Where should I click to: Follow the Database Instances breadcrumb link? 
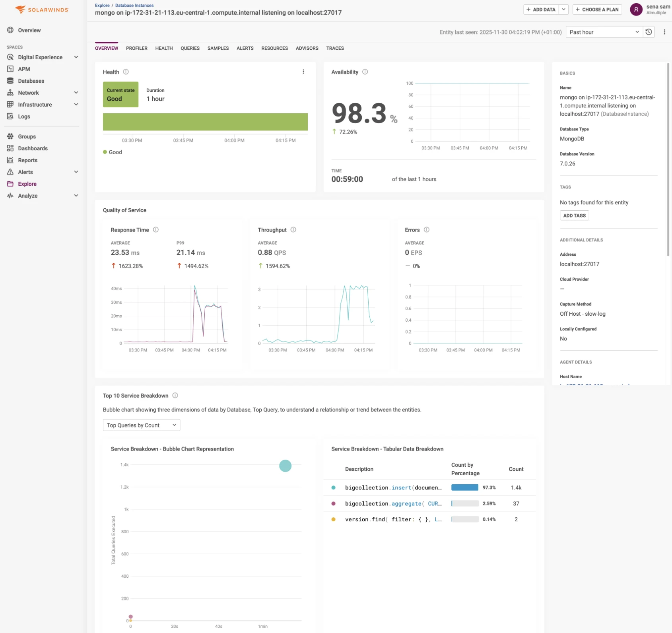pyautogui.click(x=134, y=5)
